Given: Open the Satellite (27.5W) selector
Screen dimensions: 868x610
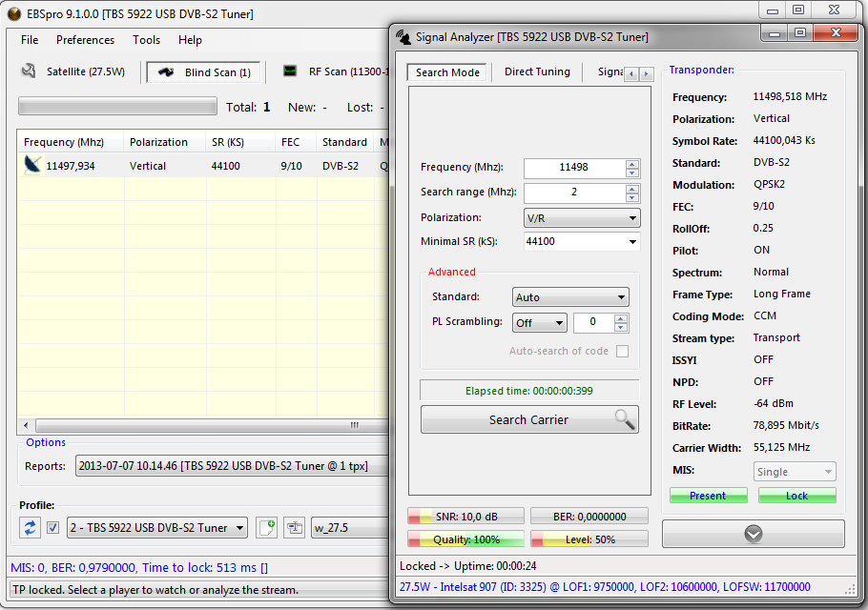Looking at the screenshot, I should [73, 71].
